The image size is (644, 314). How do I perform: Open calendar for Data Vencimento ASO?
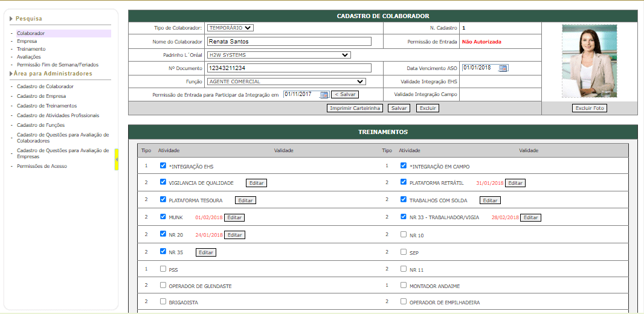503,68
